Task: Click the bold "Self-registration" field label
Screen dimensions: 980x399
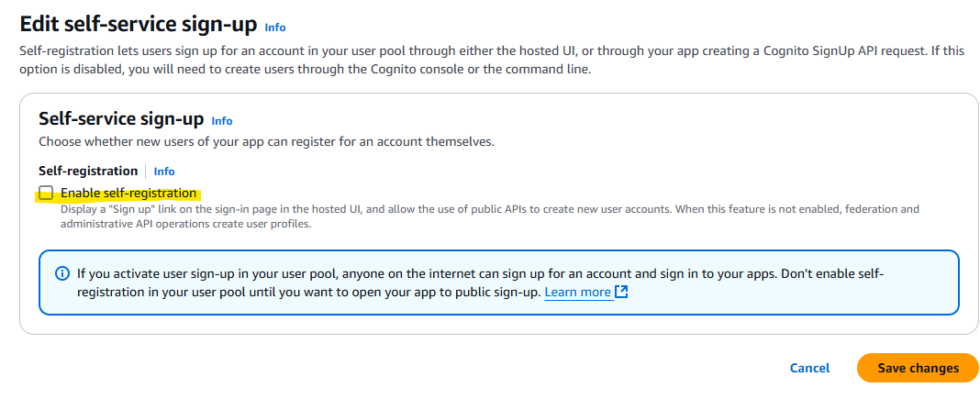Action: pos(88,171)
